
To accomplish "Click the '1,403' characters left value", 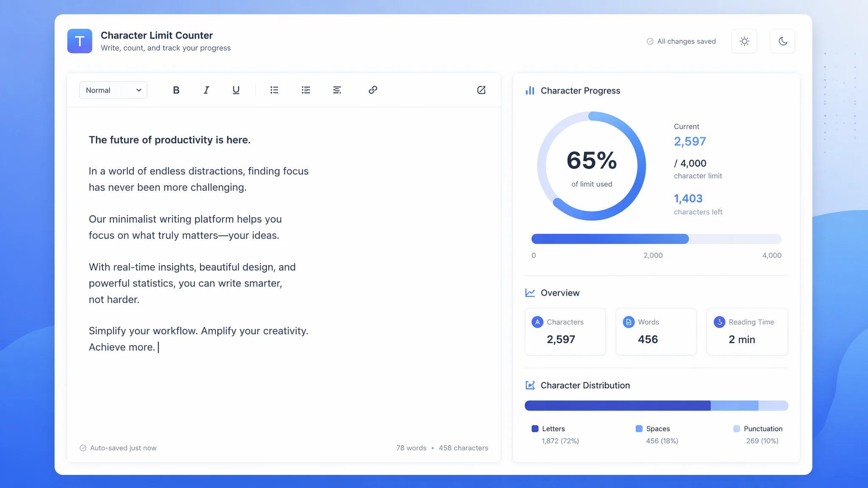I will tap(688, 199).
